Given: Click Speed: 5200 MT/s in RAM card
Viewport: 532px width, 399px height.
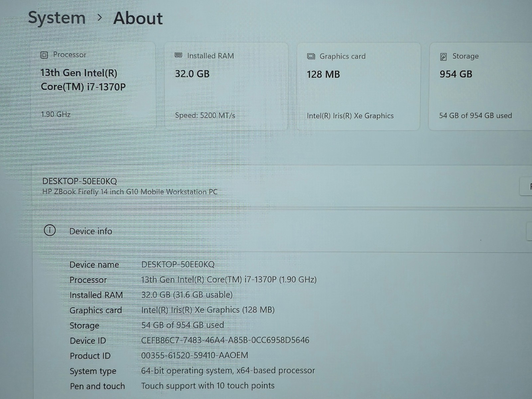Looking at the screenshot, I should pos(205,115).
